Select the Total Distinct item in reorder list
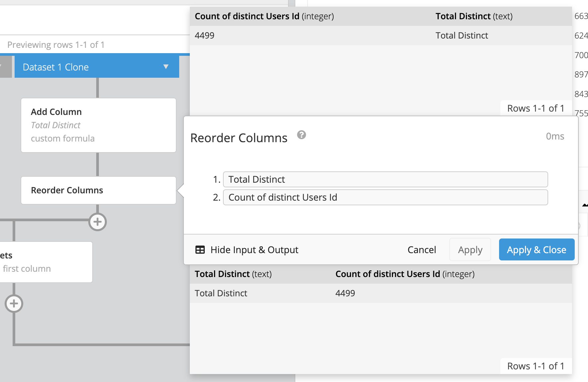The width and height of the screenshot is (588, 382). pyautogui.click(x=385, y=179)
